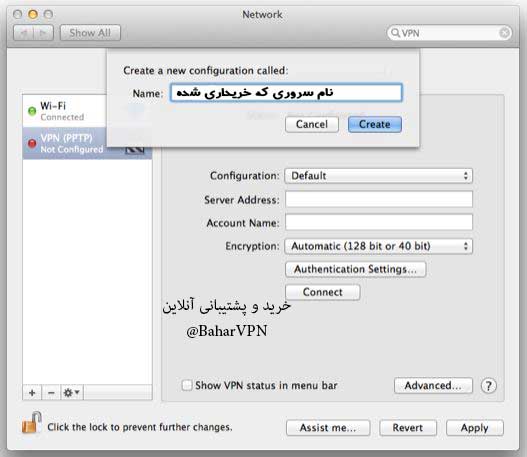The image size is (527, 457).
Task: Click the plus icon to add service
Action: click(x=32, y=392)
